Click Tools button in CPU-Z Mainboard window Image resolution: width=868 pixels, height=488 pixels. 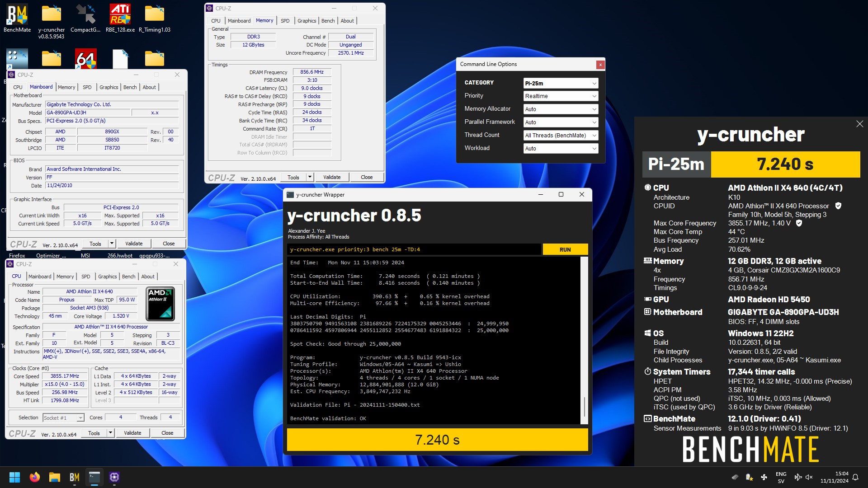click(95, 244)
